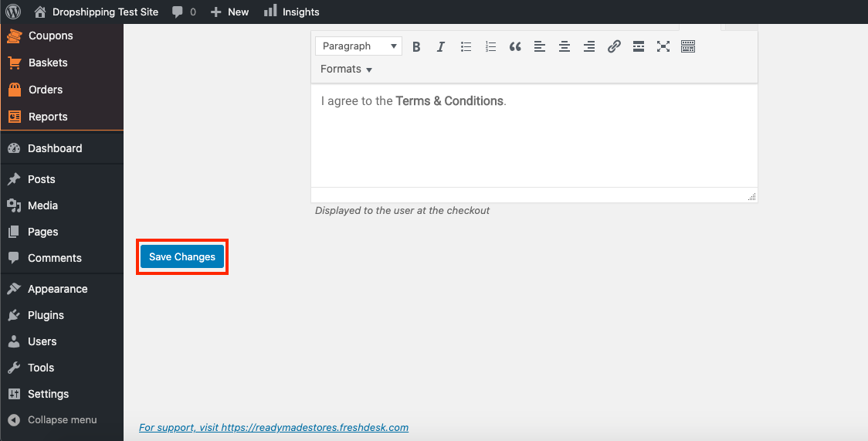Screen dimensions: 868x441
Task: Click the Plugins plug icon
Action: (x=14, y=315)
